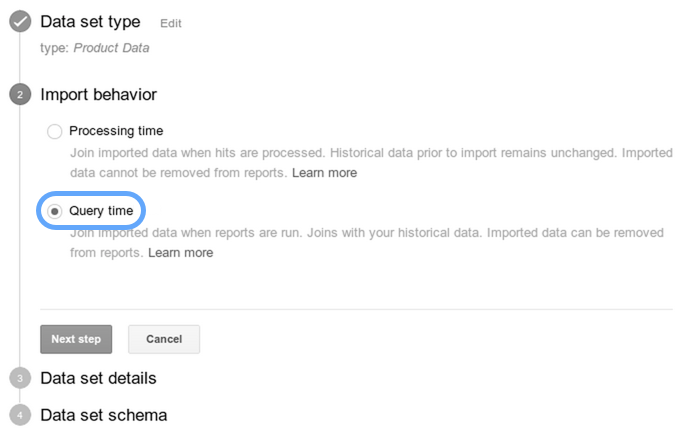Open Learn more under Processing time
This screenshot has width=696, height=436.
tap(324, 173)
